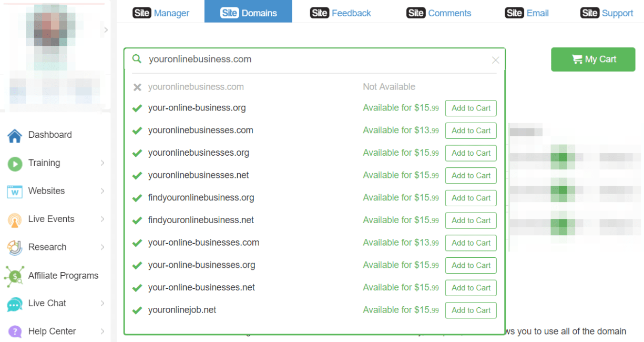Image resolution: width=644 pixels, height=342 pixels.
Task: Go to the Site Email tab
Action: click(527, 13)
